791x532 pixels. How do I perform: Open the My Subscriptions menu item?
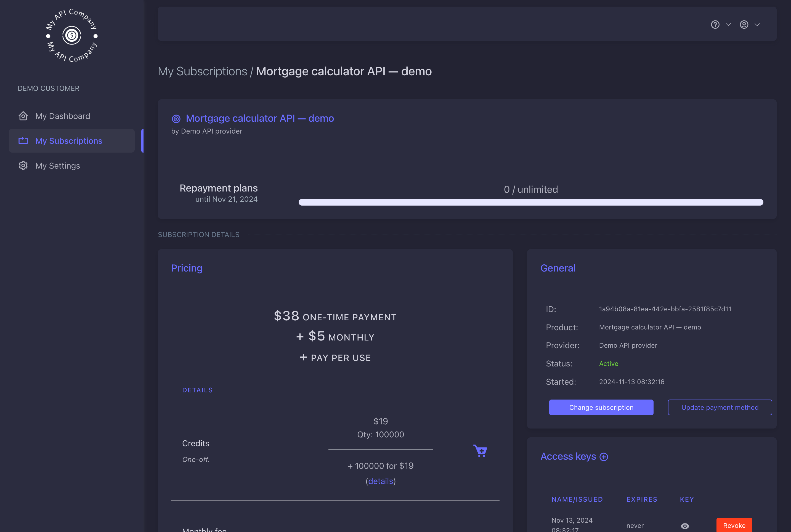[68, 141]
